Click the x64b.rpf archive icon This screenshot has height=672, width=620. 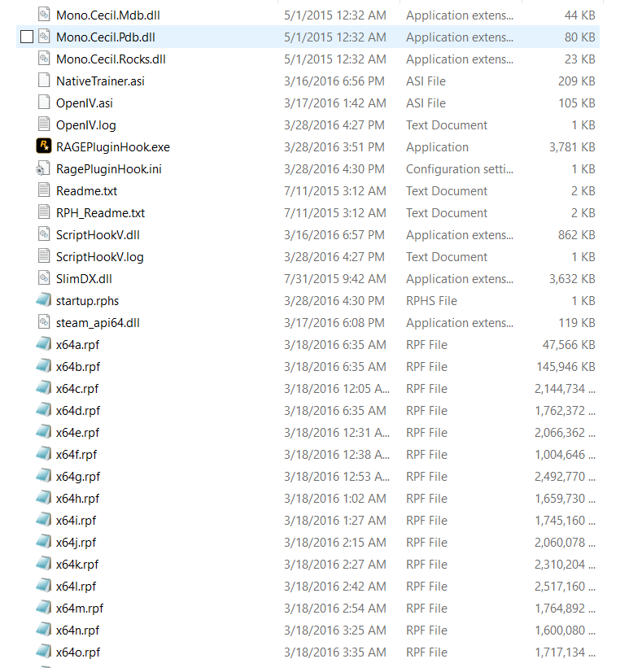coord(44,365)
